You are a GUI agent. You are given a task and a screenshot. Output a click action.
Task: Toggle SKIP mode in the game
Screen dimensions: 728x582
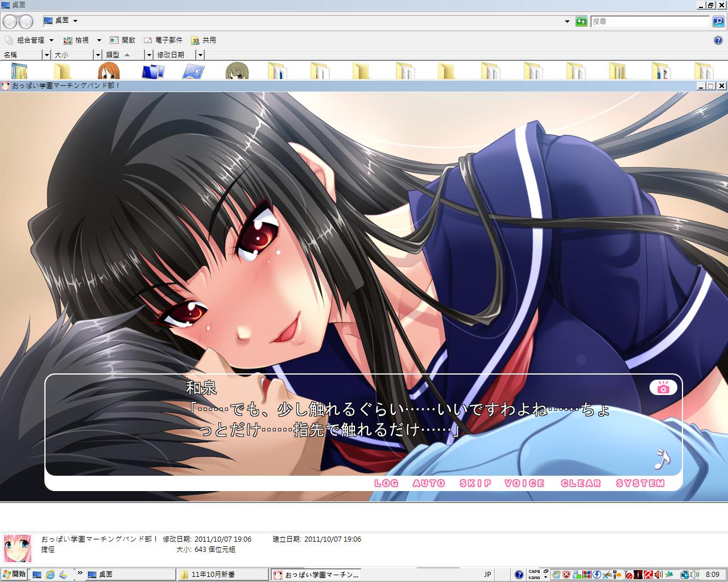click(x=475, y=483)
